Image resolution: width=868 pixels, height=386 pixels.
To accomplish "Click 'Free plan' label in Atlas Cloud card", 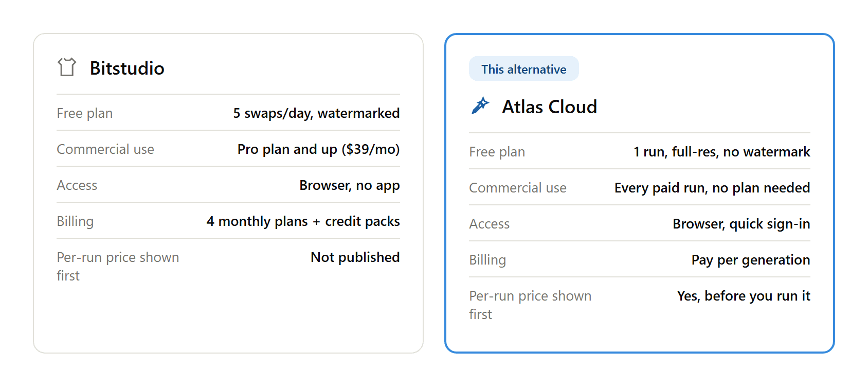I will (x=497, y=152).
